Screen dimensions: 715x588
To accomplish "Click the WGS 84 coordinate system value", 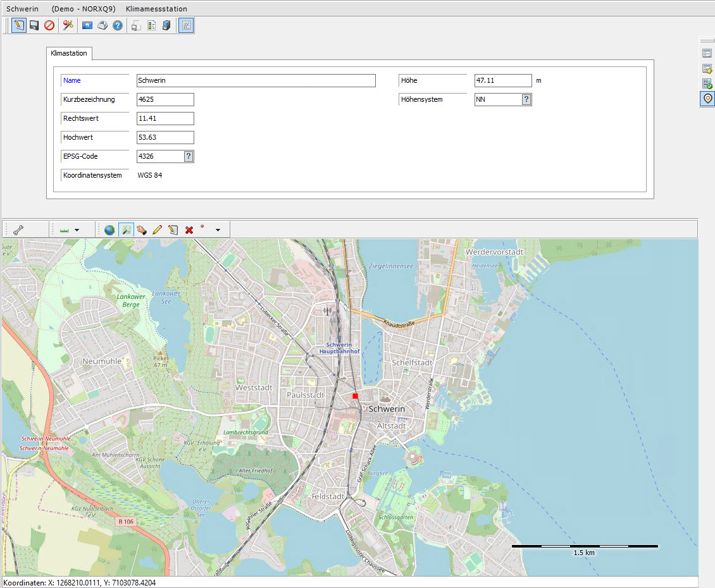I will [149, 176].
